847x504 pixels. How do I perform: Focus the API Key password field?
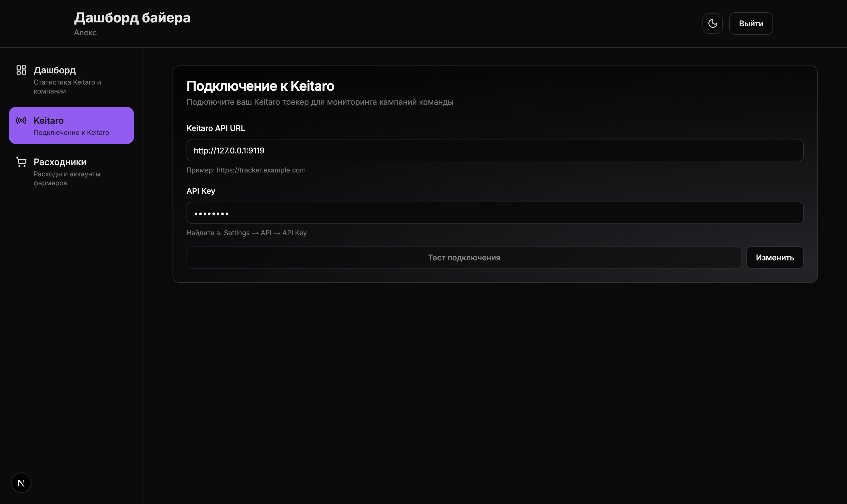click(x=495, y=213)
